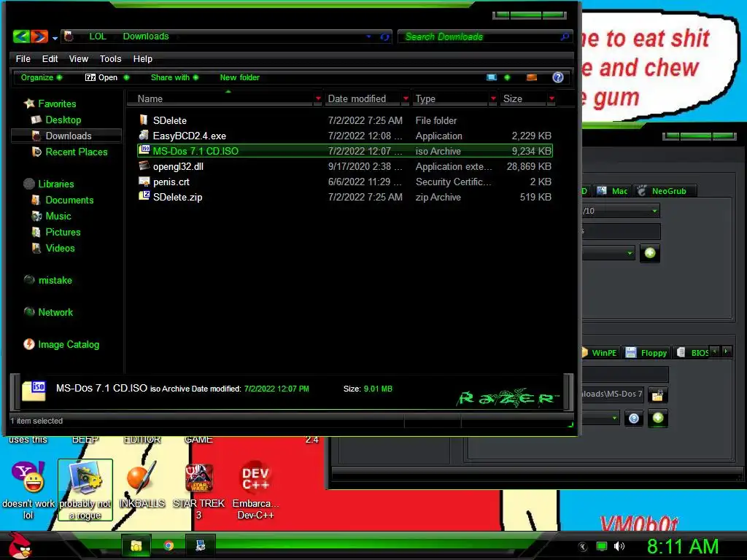Click the New folder button
Screen dimensions: 747x560
(239, 77)
